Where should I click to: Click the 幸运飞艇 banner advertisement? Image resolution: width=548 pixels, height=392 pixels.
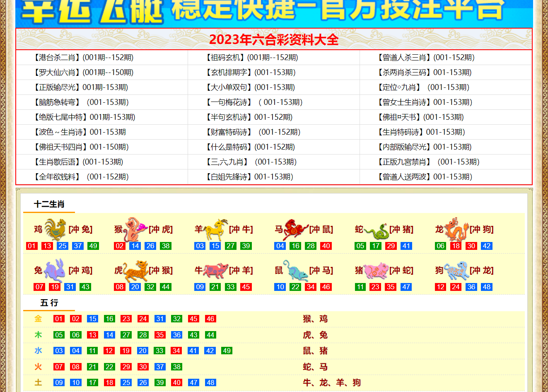(x=274, y=13)
